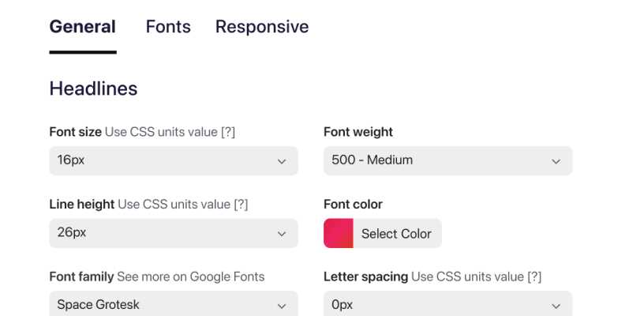The image size is (644, 316).
Task: Switch to the Responsive tab
Action: tap(262, 27)
